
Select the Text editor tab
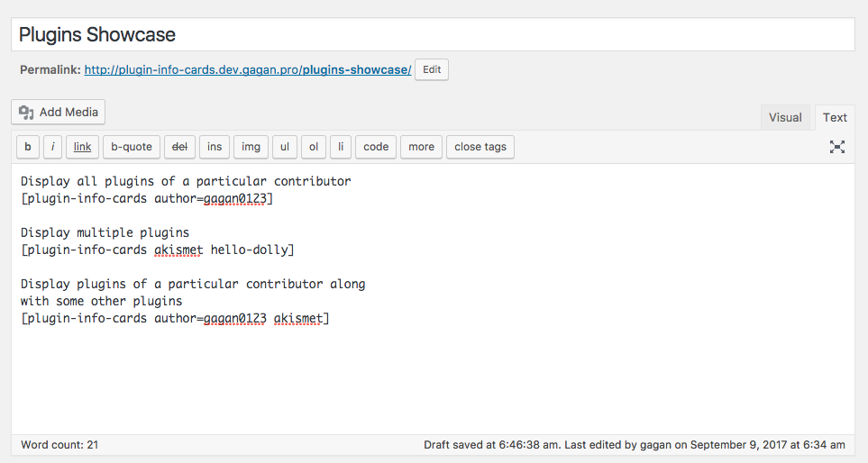coord(835,117)
